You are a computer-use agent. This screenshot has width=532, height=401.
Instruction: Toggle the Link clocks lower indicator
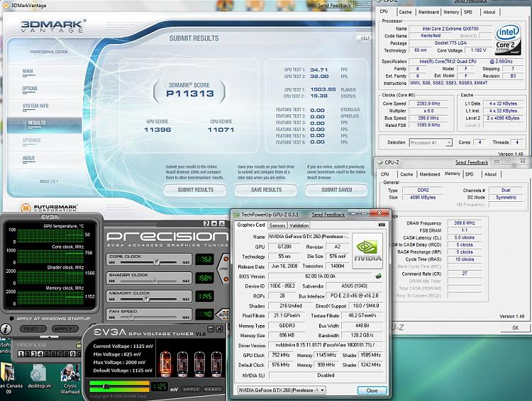pyautogui.click(x=226, y=279)
